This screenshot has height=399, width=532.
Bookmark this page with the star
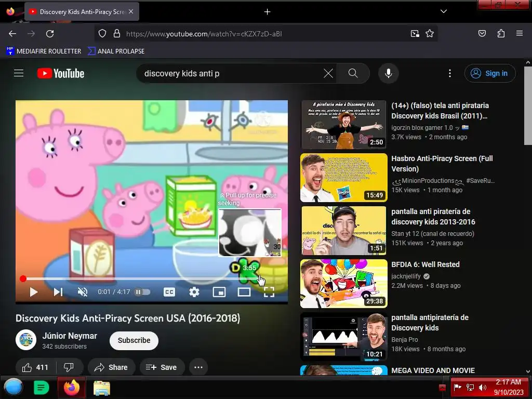coord(430,34)
